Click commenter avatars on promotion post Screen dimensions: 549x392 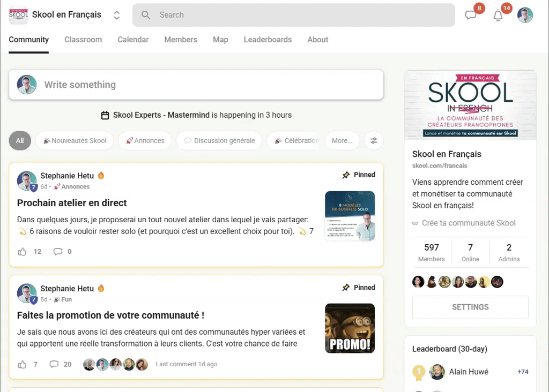(x=116, y=364)
